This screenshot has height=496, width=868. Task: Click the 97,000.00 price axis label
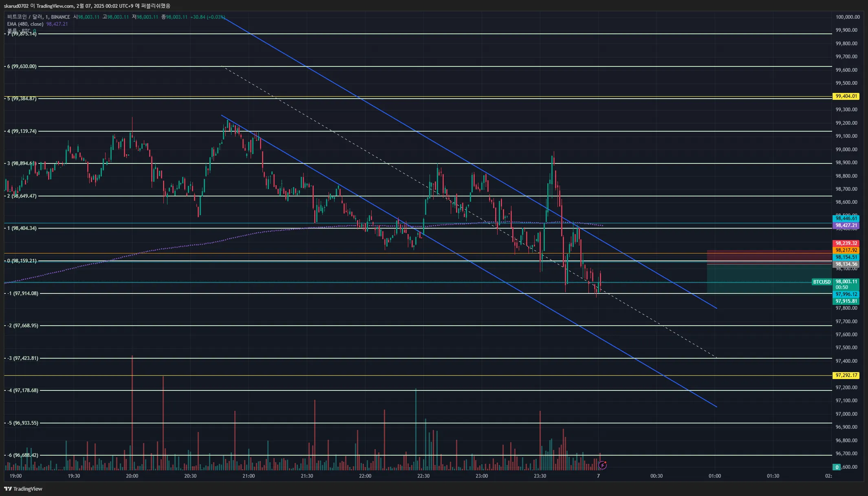pyautogui.click(x=846, y=414)
